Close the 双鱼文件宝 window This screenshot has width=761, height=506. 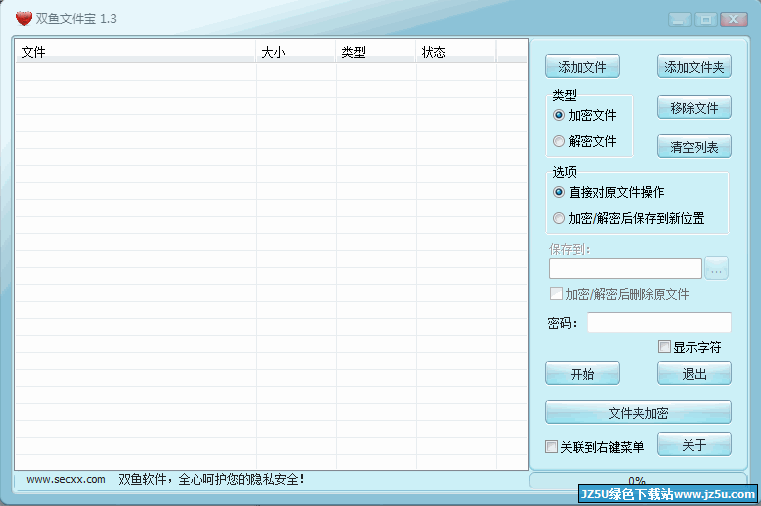(733, 19)
